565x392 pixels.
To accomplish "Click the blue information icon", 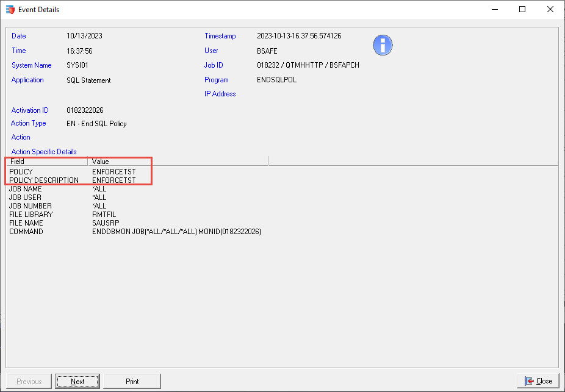I will 383,45.
